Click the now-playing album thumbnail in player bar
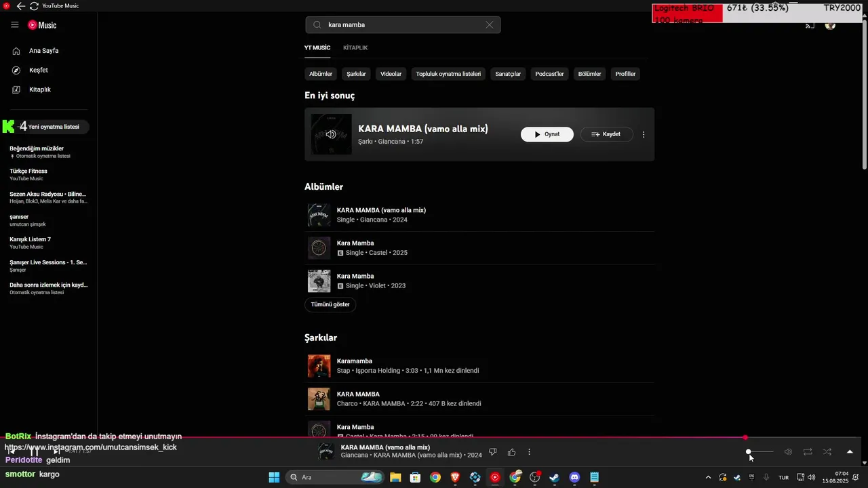This screenshot has height=488, width=868. pyautogui.click(x=326, y=452)
